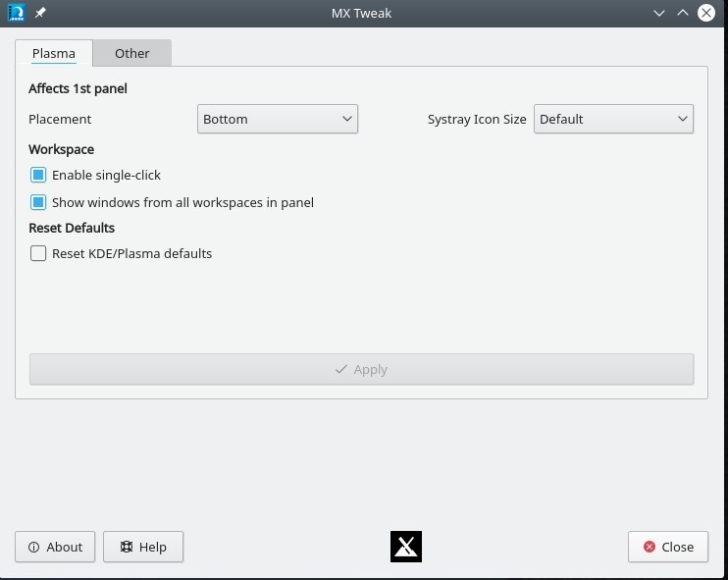
Task: Open Help with the lifebuoy button
Action: click(143, 547)
